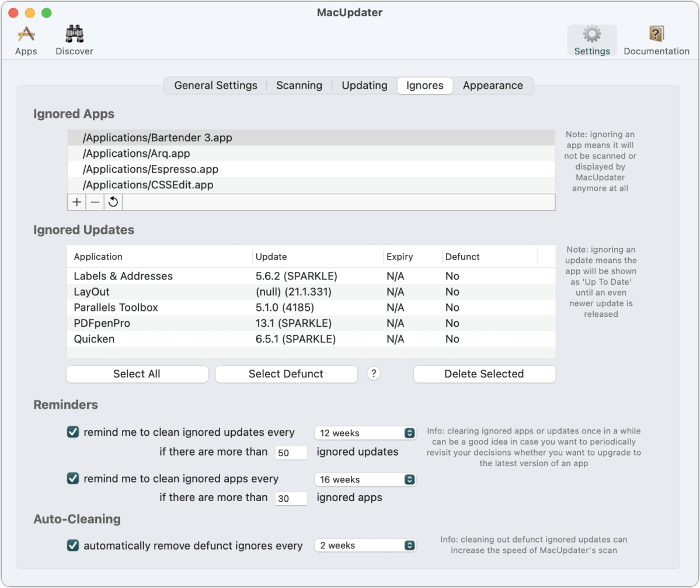Viewport: 700px width, 588px height.
Task: Click the Delete Selected button
Action: [x=485, y=374]
